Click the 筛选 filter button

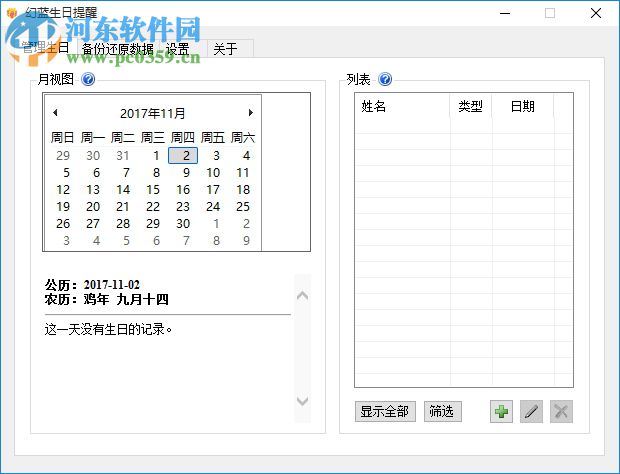click(x=442, y=412)
